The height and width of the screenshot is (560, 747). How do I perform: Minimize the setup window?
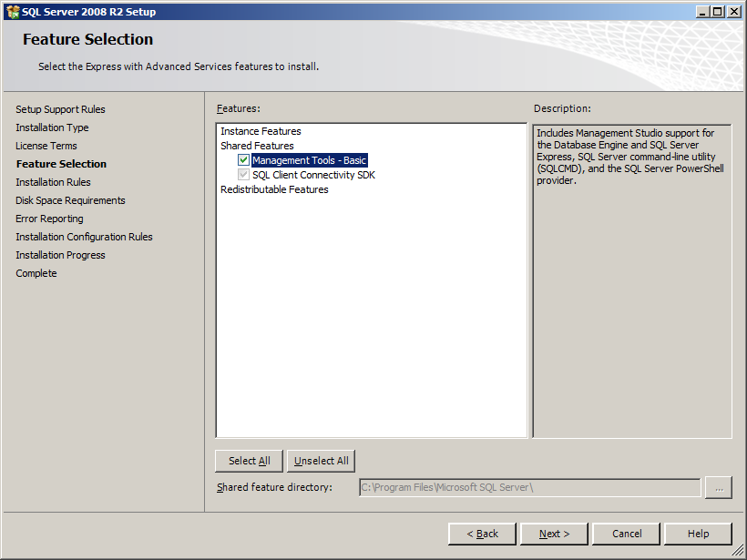[702, 12]
